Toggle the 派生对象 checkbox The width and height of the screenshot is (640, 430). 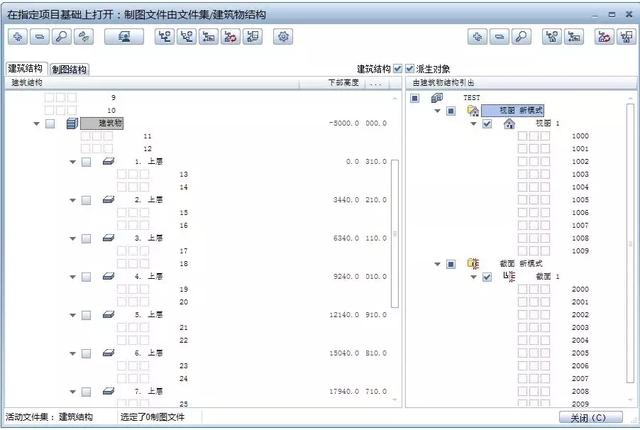409,69
